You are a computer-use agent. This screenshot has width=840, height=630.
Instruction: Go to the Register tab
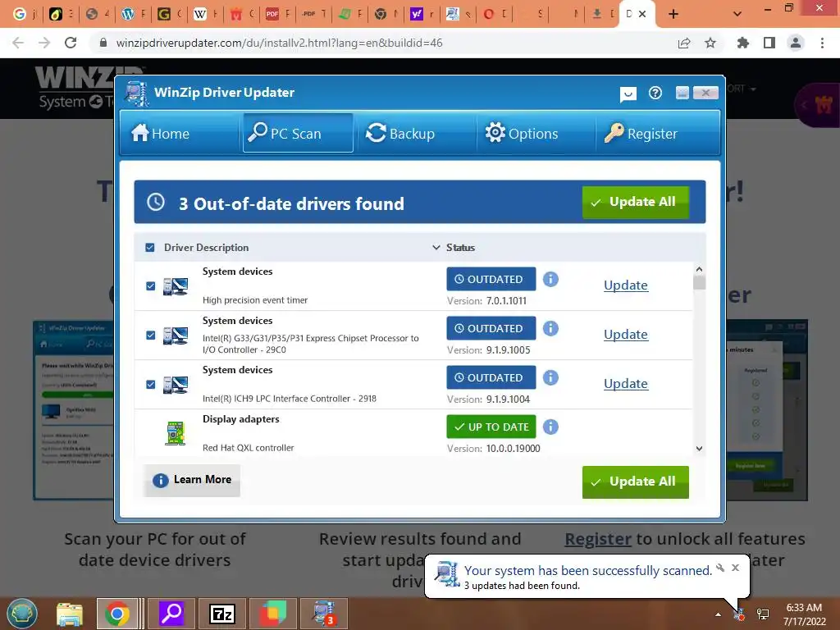tap(641, 133)
